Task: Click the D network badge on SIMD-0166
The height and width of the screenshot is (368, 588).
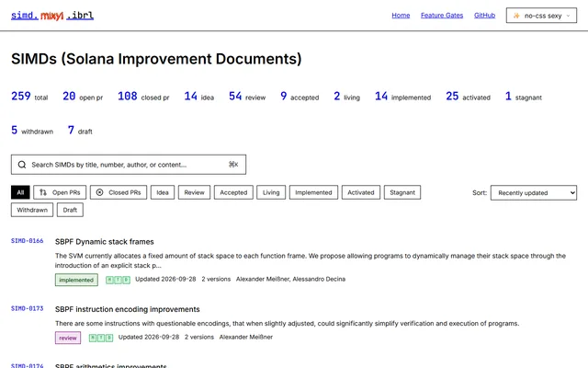Action: [126, 280]
